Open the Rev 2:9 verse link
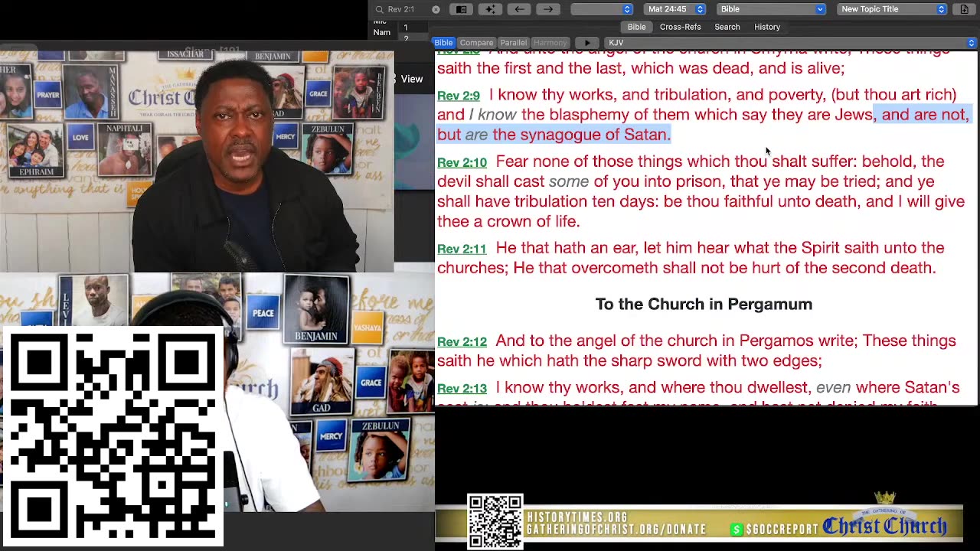Screen dimensions: 980x551 pyautogui.click(x=459, y=96)
